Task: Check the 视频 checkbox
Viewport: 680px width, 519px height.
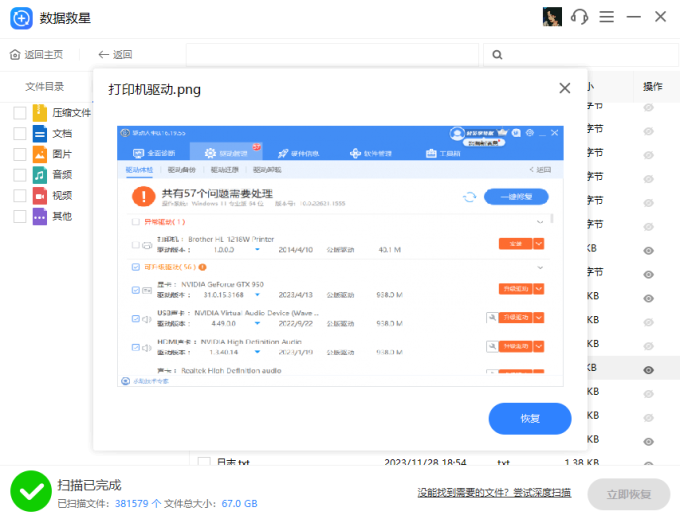Action: click(x=20, y=196)
